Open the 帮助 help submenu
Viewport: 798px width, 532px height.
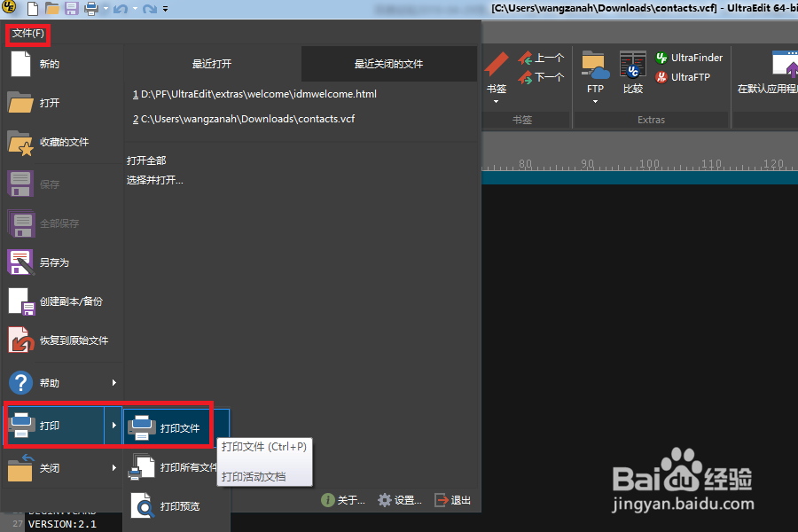point(62,383)
